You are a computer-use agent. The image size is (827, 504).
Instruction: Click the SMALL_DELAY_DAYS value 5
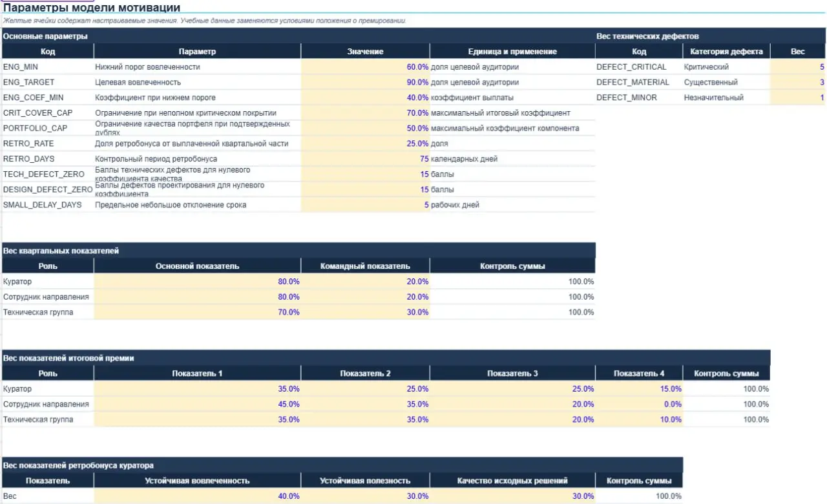365,205
